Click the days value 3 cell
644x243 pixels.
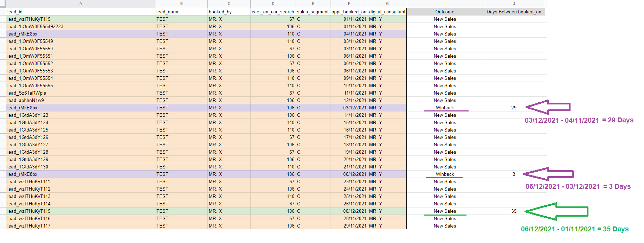[x=514, y=174]
